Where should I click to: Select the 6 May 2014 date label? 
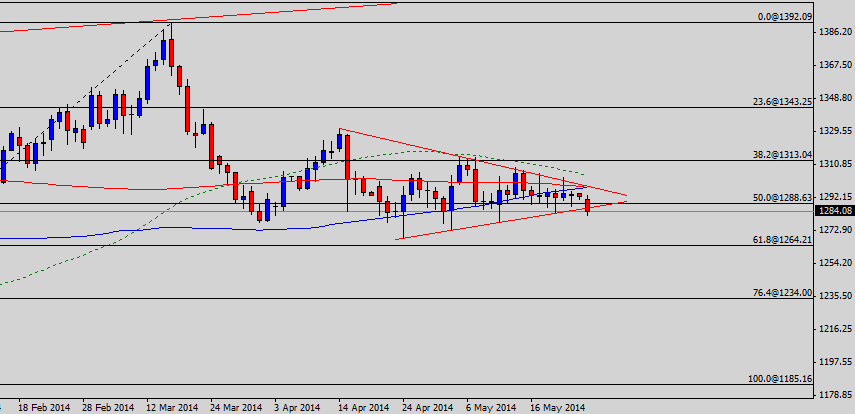pyautogui.click(x=490, y=407)
